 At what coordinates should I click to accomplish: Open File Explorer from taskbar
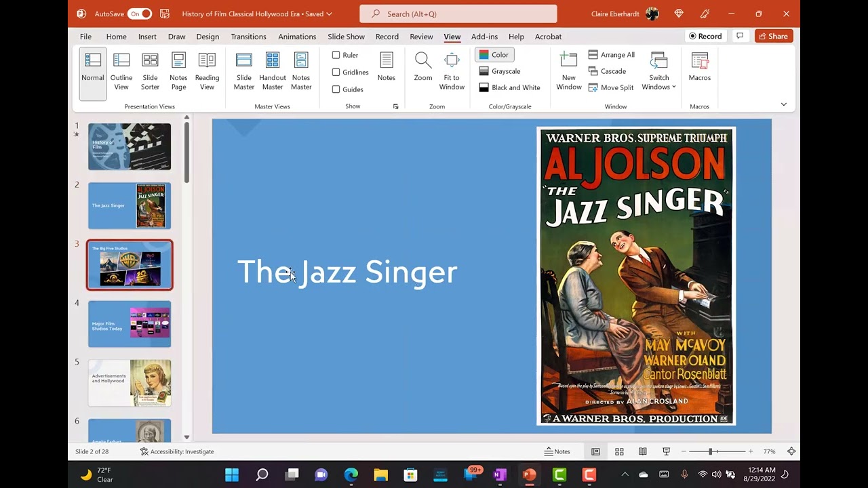(381, 474)
